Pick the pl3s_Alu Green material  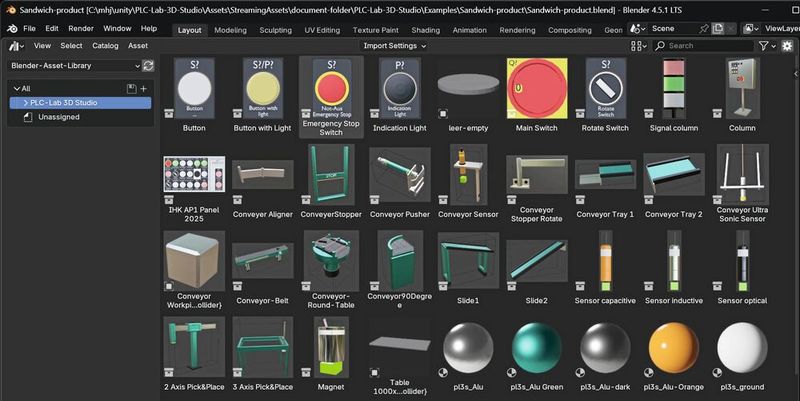(x=537, y=354)
